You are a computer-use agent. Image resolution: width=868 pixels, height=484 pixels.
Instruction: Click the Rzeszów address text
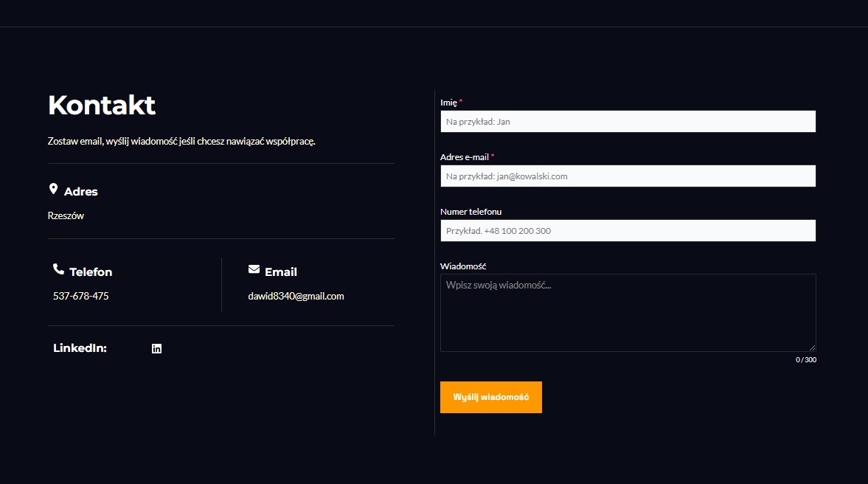tap(66, 216)
